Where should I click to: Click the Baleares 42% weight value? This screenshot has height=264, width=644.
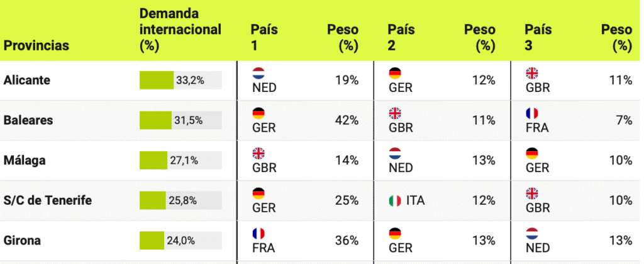346,120
